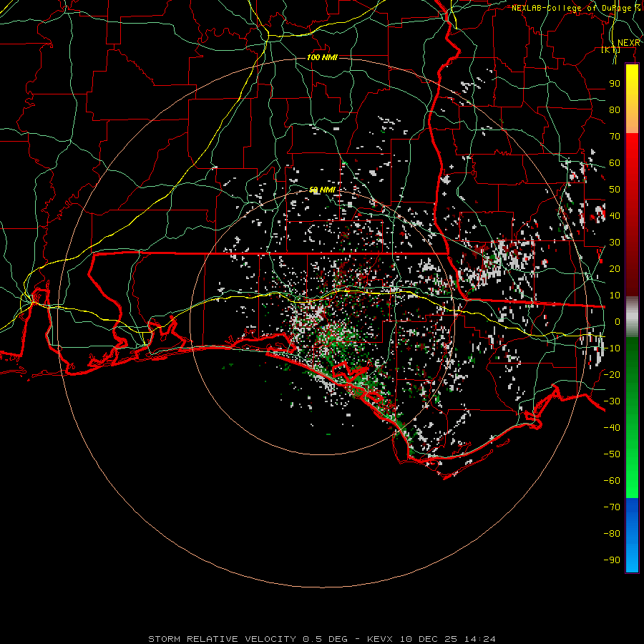Click the KEVX station identifier

coord(380,639)
